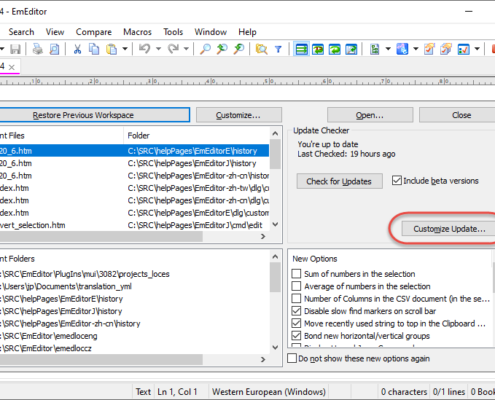
Task: Open the Macros menu
Action: click(x=137, y=32)
